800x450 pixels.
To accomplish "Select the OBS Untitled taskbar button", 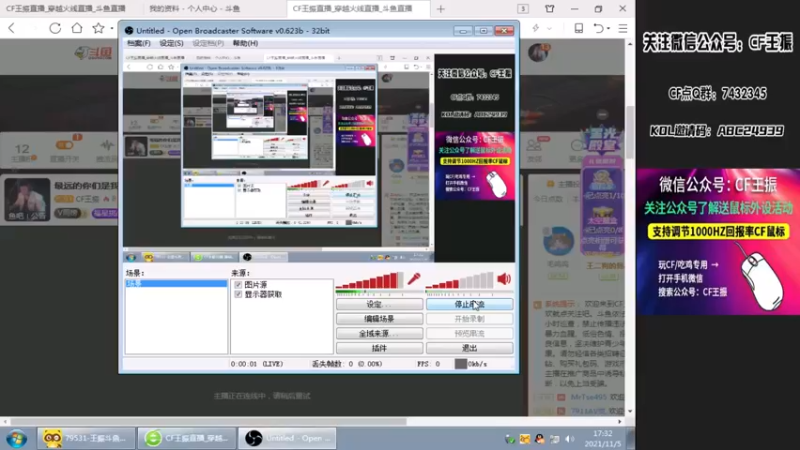I will (x=287, y=438).
